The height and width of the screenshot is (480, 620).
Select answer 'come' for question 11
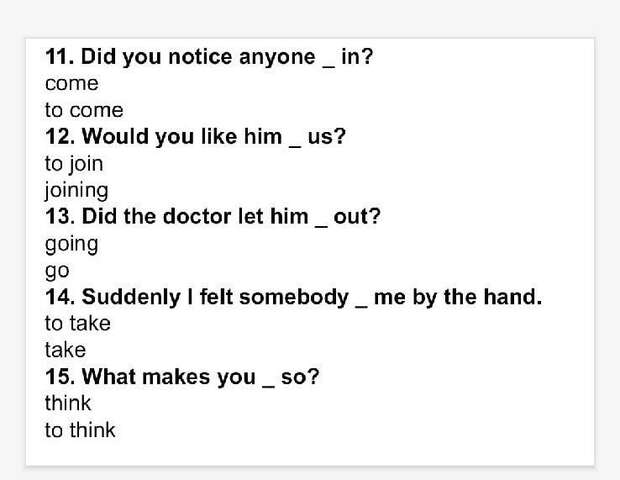72,83
